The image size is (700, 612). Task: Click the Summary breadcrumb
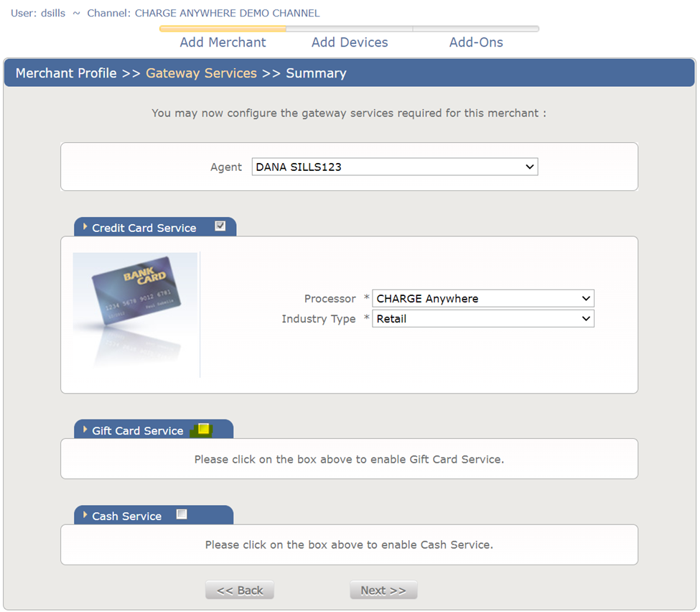(316, 73)
